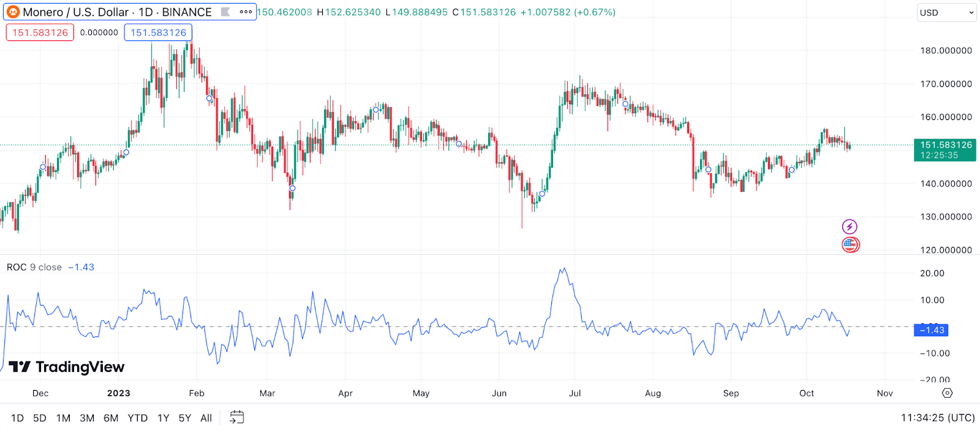The height and width of the screenshot is (430, 980).
Task: Click the 11:34:25 (UTC) timezone button
Action: click(x=938, y=418)
